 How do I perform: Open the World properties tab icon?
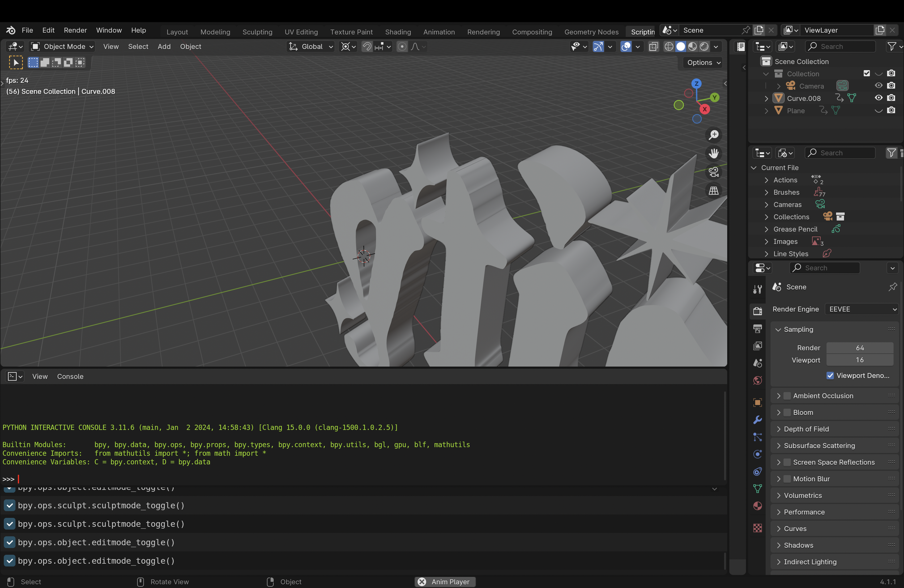pyautogui.click(x=758, y=380)
